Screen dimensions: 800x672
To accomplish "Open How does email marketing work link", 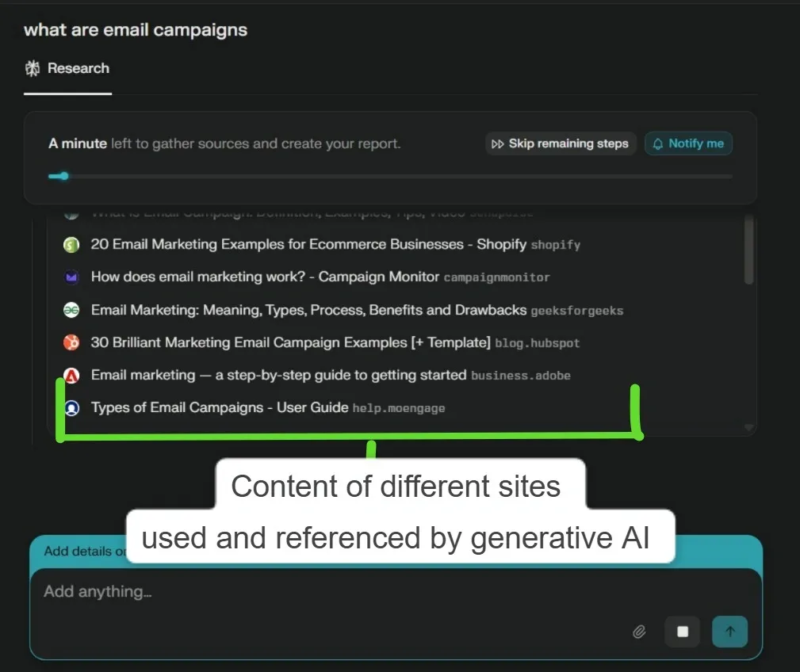I will point(265,277).
